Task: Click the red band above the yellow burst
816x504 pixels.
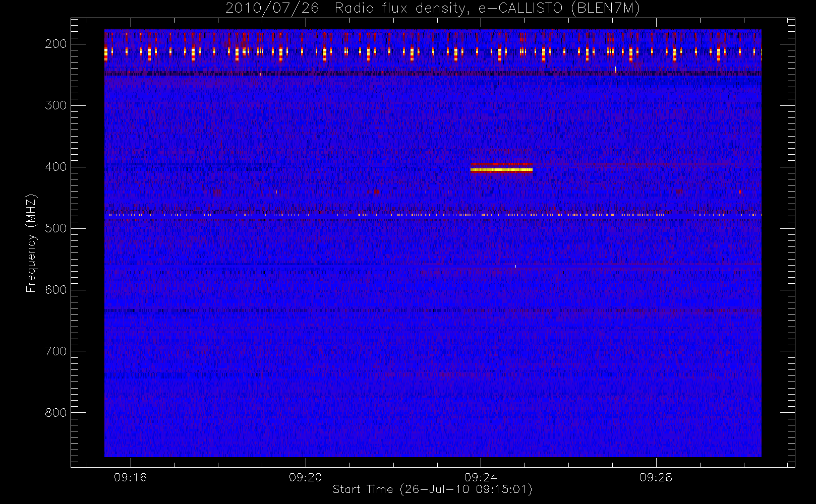Action: click(501, 164)
